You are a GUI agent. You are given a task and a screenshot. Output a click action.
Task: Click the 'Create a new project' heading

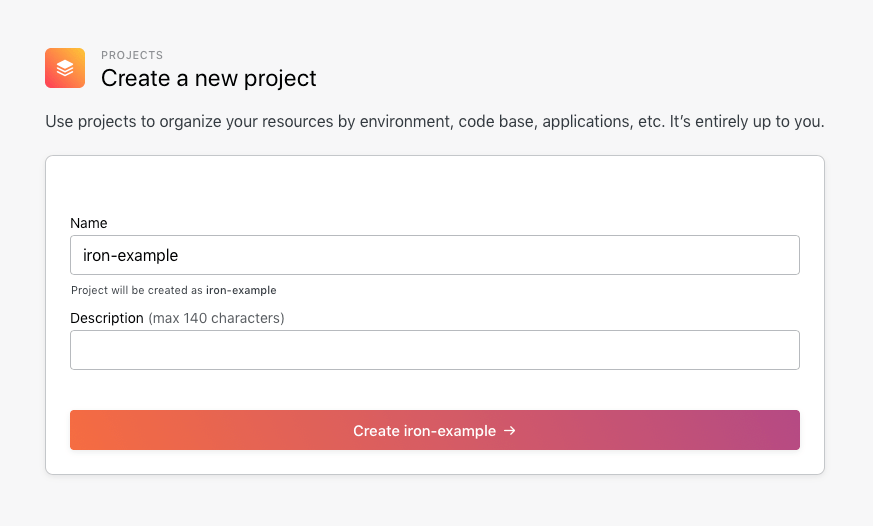click(x=209, y=77)
